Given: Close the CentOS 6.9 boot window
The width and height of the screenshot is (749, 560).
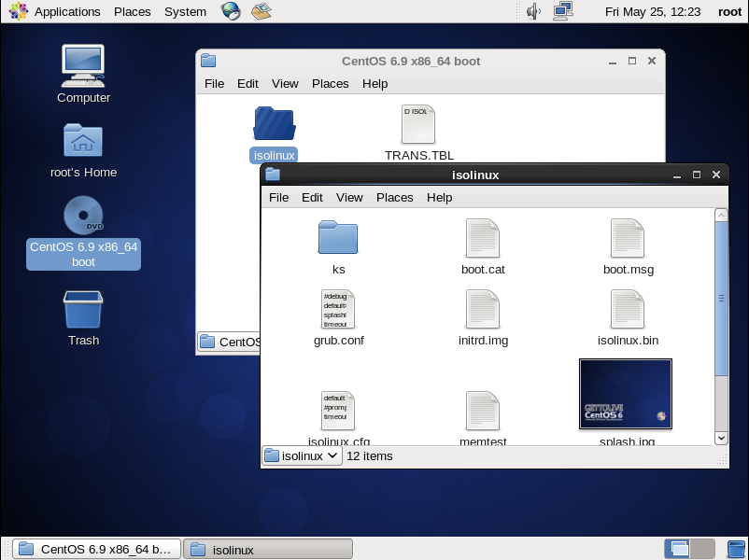Looking at the screenshot, I should click(651, 61).
